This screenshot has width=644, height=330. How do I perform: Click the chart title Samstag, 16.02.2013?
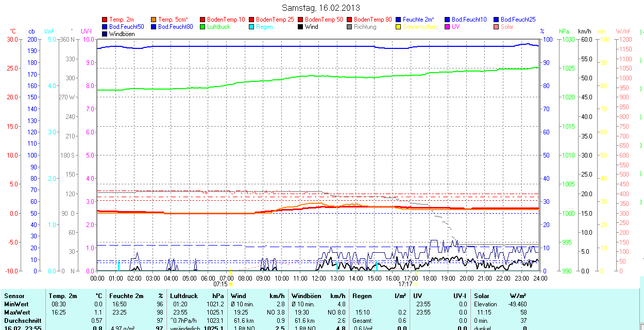[x=321, y=8]
